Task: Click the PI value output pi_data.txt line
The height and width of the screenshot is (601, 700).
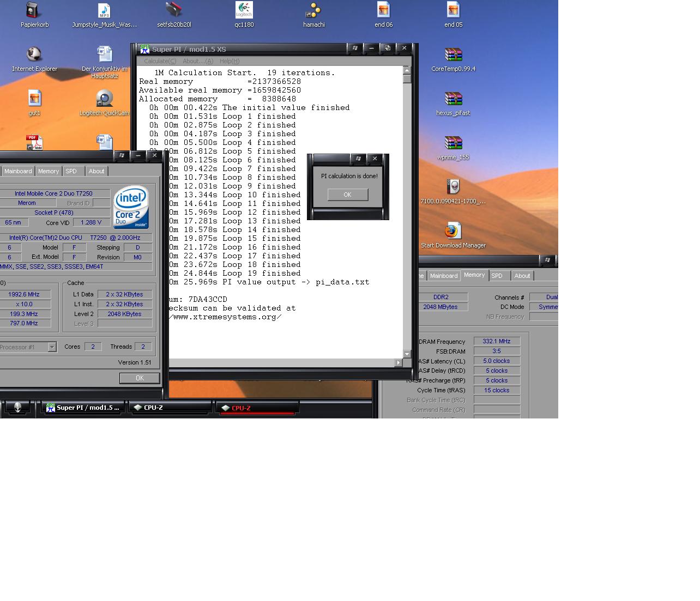Action: click(x=269, y=282)
